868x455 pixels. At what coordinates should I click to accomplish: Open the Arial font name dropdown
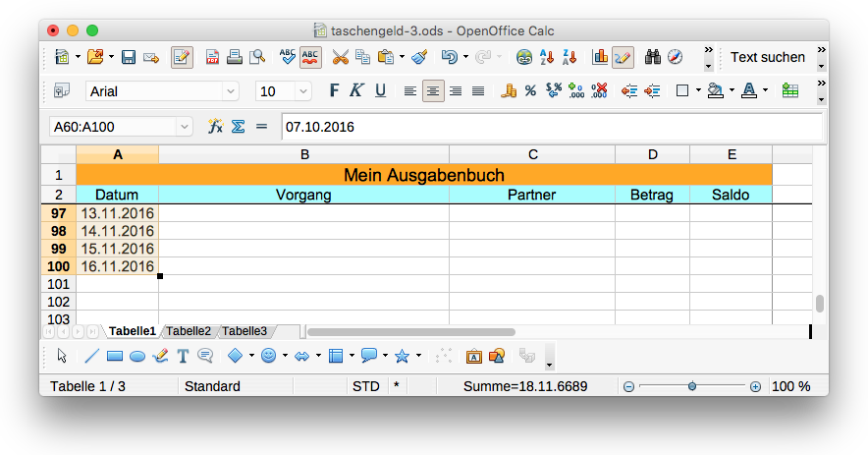point(231,91)
